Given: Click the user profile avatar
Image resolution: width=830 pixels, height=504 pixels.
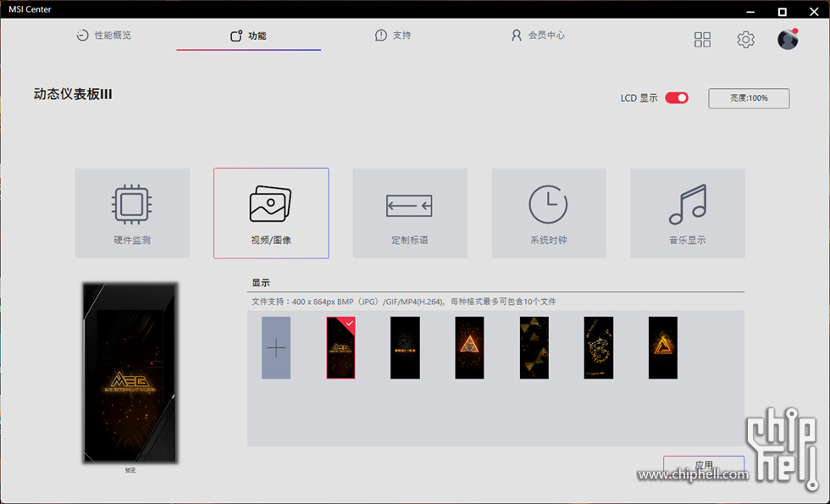Looking at the screenshot, I should click(x=788, y=40).
